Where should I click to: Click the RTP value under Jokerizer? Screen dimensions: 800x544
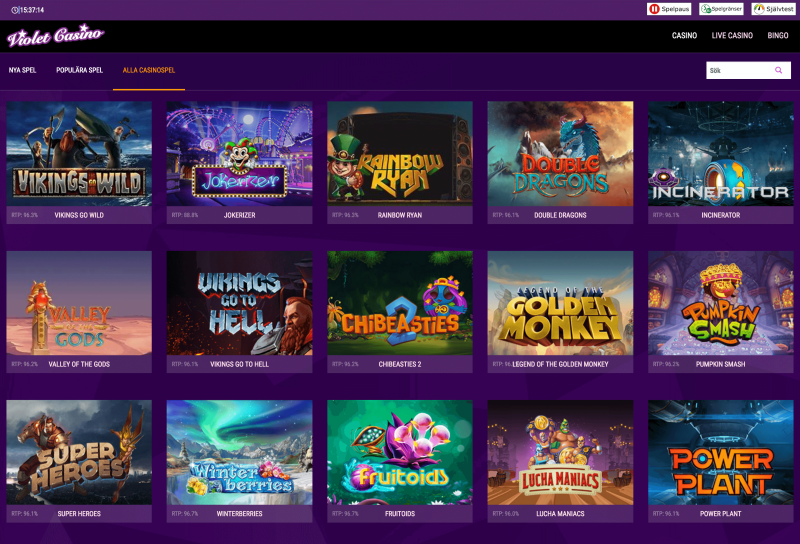(x=185, y=215)
